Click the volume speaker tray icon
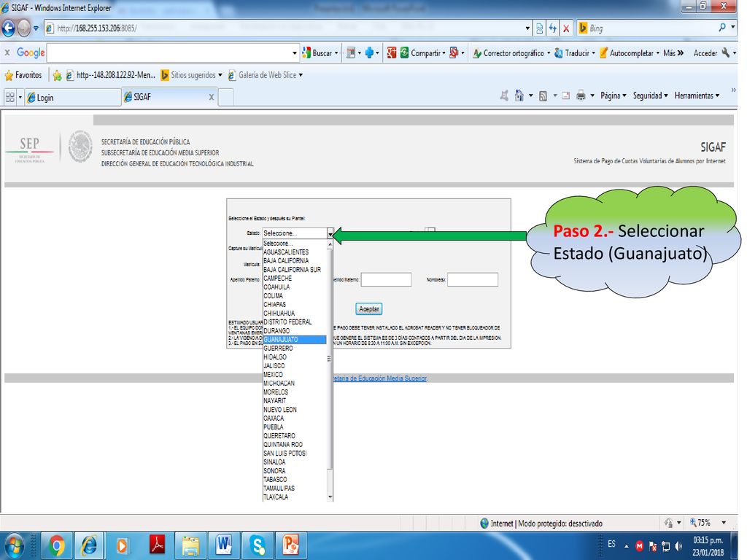This screenshot has height=560, width=747. [678, 546]
